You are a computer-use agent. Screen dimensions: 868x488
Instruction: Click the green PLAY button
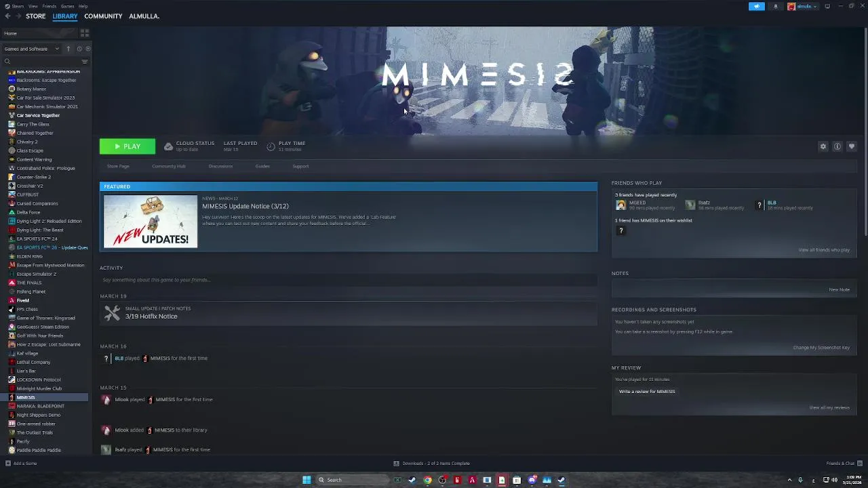coord(127,146)
